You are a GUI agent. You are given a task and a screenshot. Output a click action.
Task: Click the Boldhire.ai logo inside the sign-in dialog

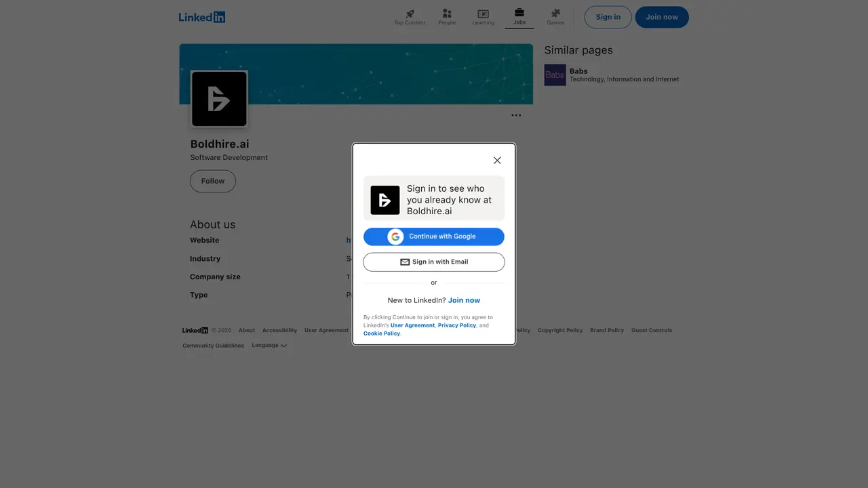(385, 200)
